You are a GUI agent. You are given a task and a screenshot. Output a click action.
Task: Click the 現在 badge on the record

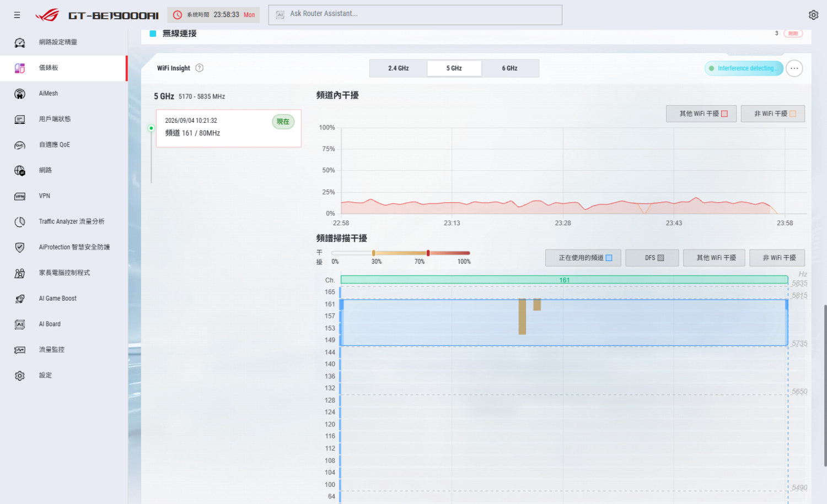click(283, 122)
